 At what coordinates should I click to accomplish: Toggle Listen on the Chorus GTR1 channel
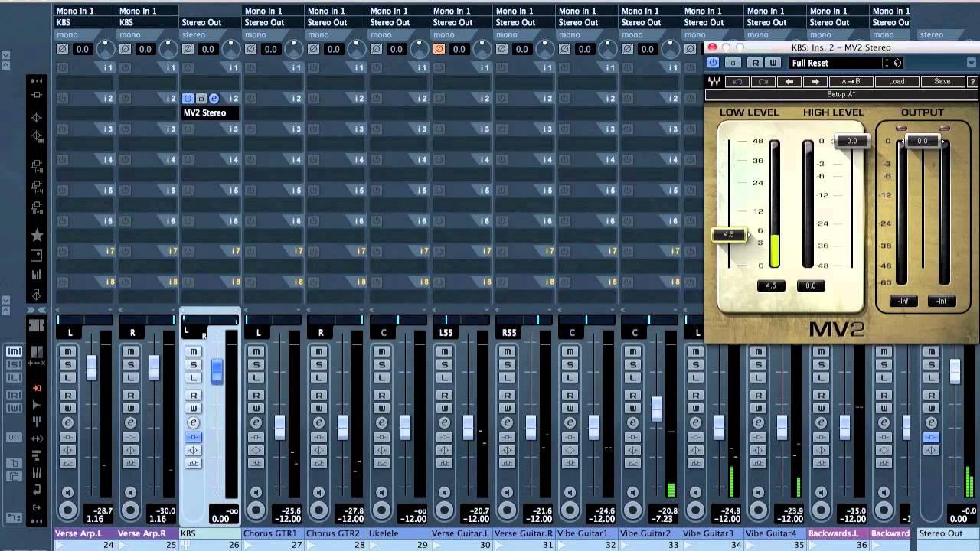coord(256,377)
